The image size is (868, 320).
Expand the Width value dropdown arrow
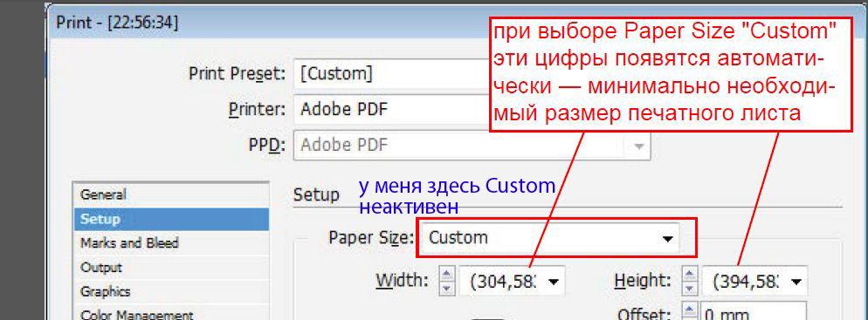553,282
